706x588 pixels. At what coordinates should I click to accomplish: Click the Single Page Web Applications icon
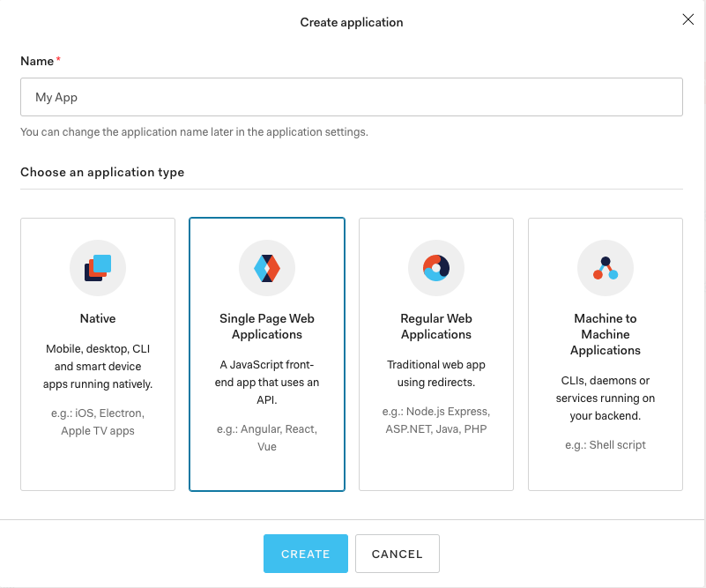point(267,268)
